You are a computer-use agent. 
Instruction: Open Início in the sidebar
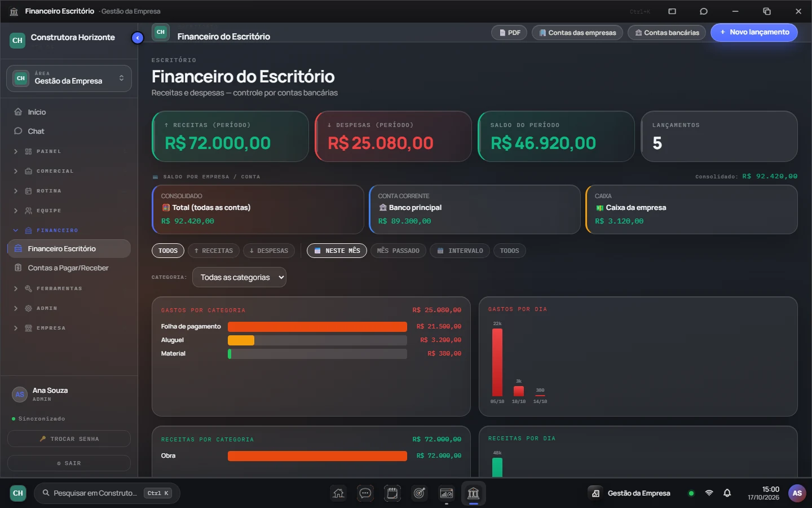(x=69, y=112)
